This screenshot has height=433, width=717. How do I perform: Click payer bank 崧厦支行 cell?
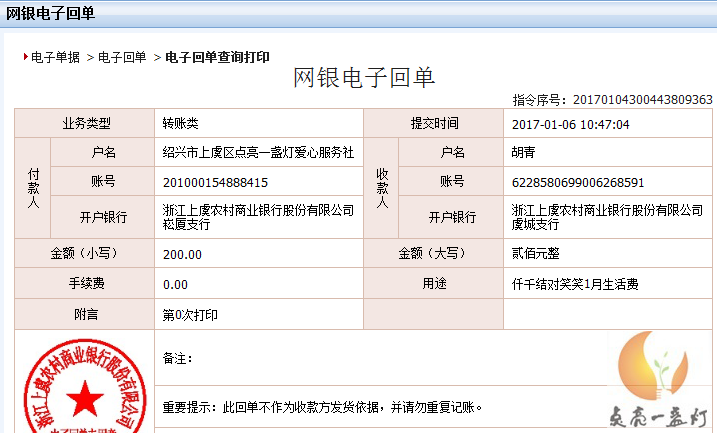point(259,217)
